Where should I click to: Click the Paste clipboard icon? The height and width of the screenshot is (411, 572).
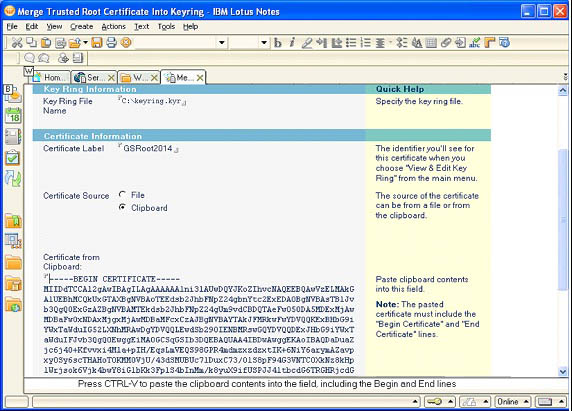click(x=46, y=43)
